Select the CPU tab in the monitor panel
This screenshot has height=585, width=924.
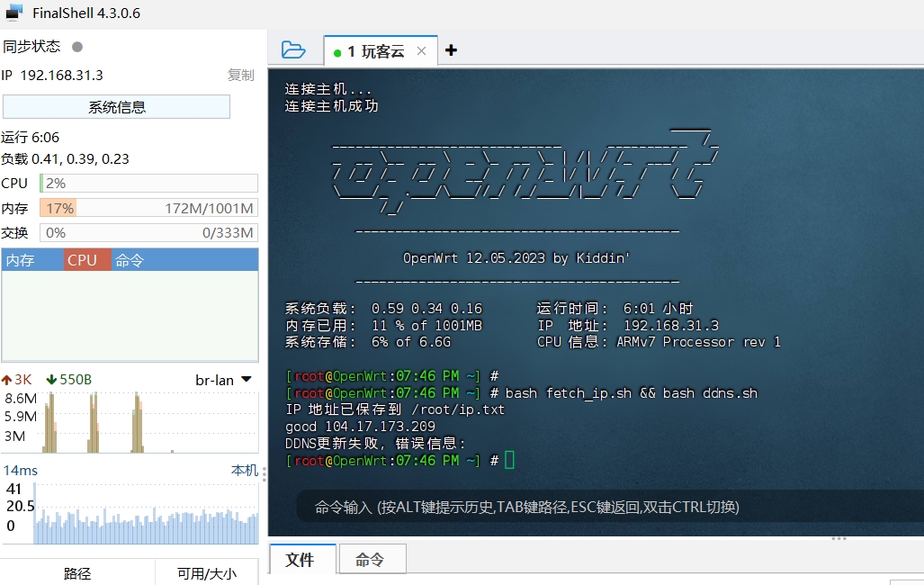pyautogui.click(x=85, y=260)
